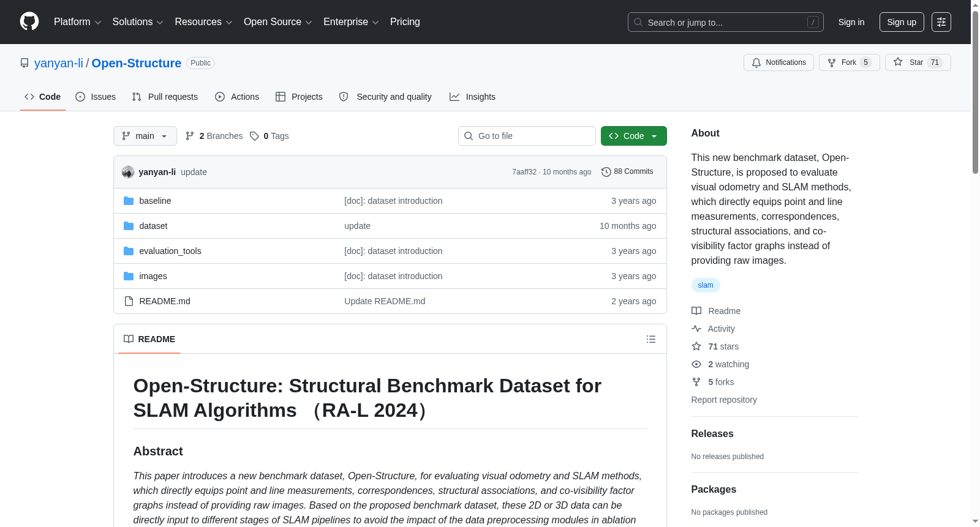Switch to the Code tab
The image size is (980, 527).
point(43,97)
